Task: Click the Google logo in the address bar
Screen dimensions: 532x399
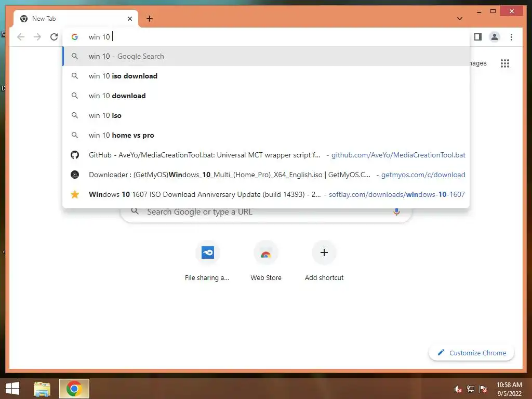Action: [x=75, y=37]
